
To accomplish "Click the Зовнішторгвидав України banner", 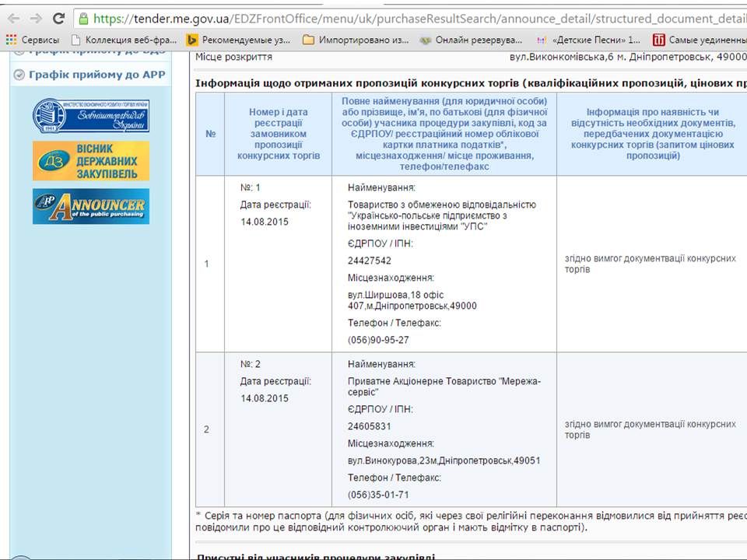I will click(x=90, y=116).
